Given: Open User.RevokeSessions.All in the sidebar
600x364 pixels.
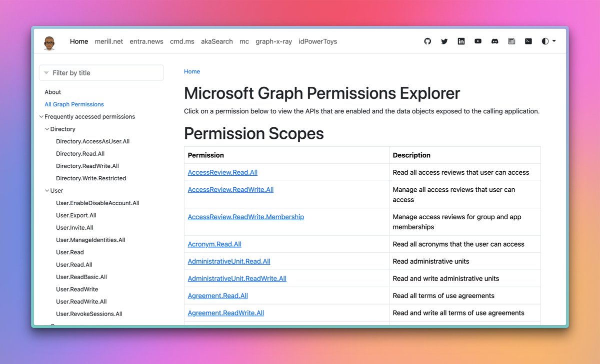Looking at the screenshot, I should pyautogui.click(x=89, y=314).
